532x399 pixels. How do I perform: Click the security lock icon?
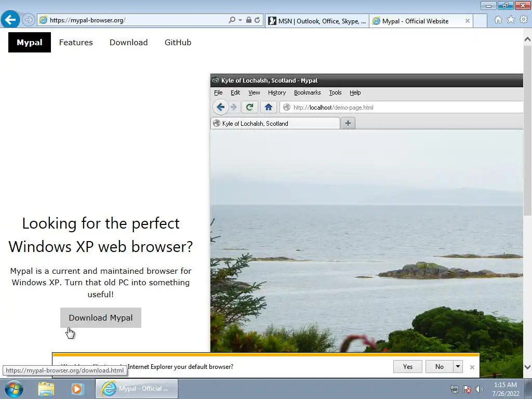point(248,20)
